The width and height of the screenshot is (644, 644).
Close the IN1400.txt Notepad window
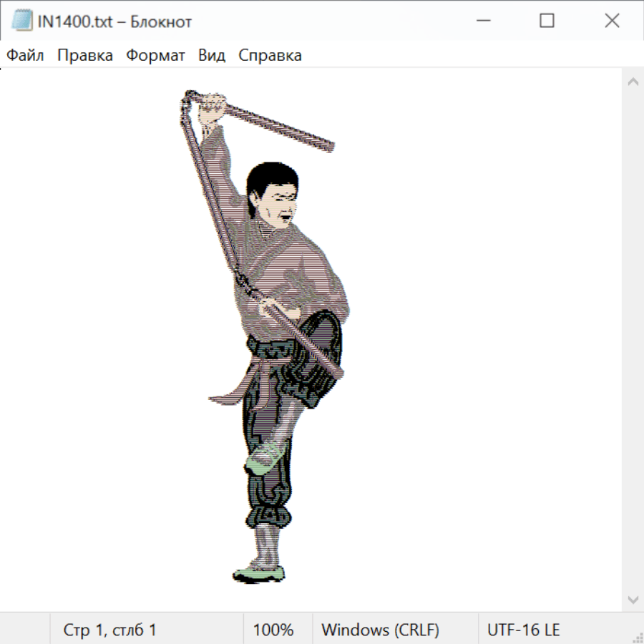612,21
